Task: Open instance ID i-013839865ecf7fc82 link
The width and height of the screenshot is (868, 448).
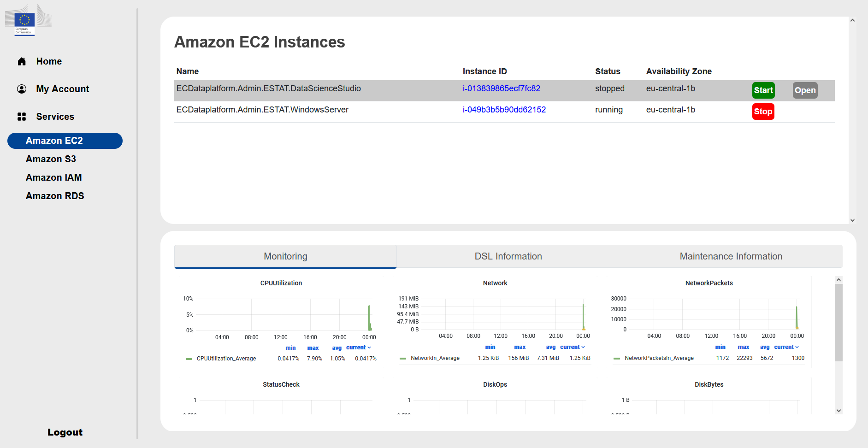Action: [502, 88]
